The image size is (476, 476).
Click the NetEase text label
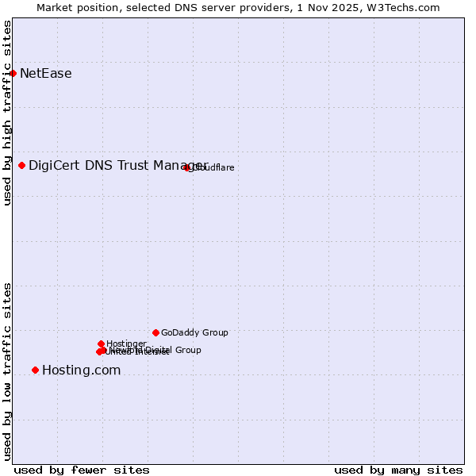[46, 74]
